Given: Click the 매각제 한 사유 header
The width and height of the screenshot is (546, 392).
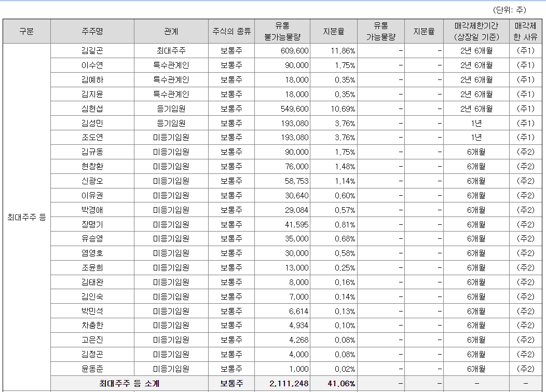Looking at the screenshot, I should (525, 31).
